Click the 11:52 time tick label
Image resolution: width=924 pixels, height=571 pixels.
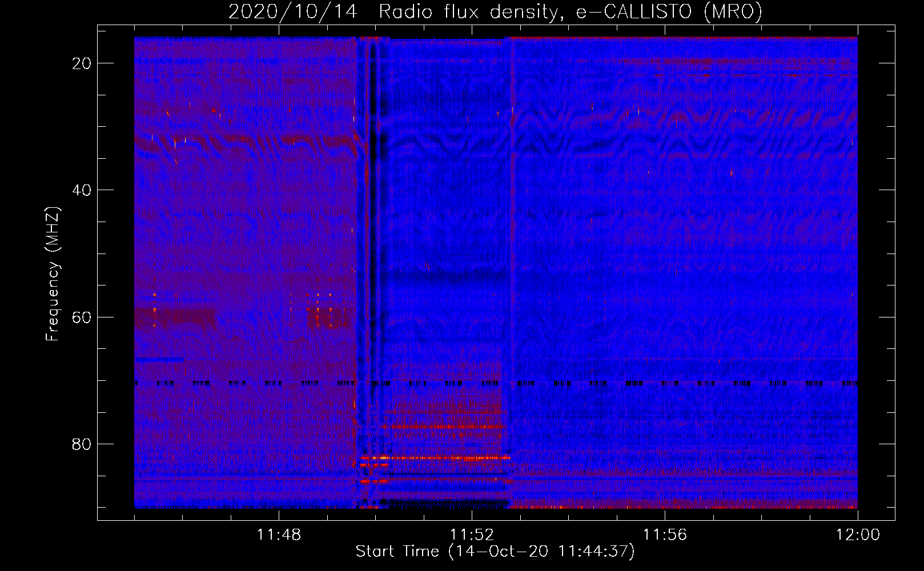pyautogui.click(x=472, y=535)
